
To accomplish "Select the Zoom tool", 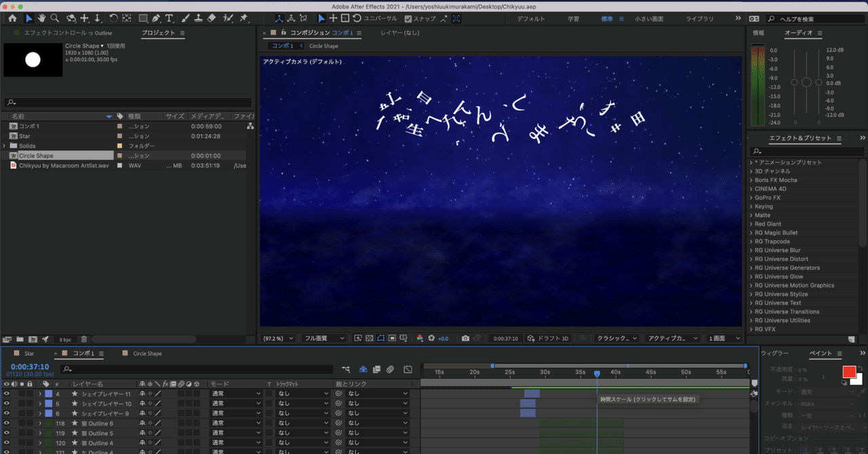I will click(x=54, y=18).
